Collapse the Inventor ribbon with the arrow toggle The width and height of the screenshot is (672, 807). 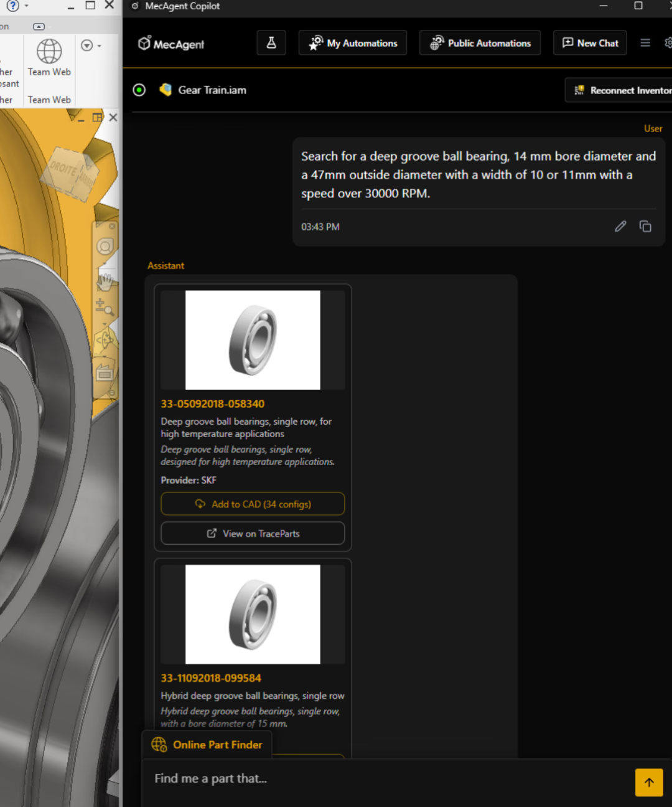[x=39, y=27]
